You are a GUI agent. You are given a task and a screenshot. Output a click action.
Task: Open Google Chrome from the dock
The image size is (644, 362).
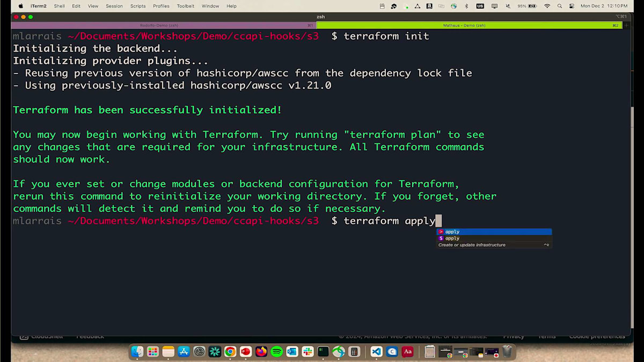230,352
